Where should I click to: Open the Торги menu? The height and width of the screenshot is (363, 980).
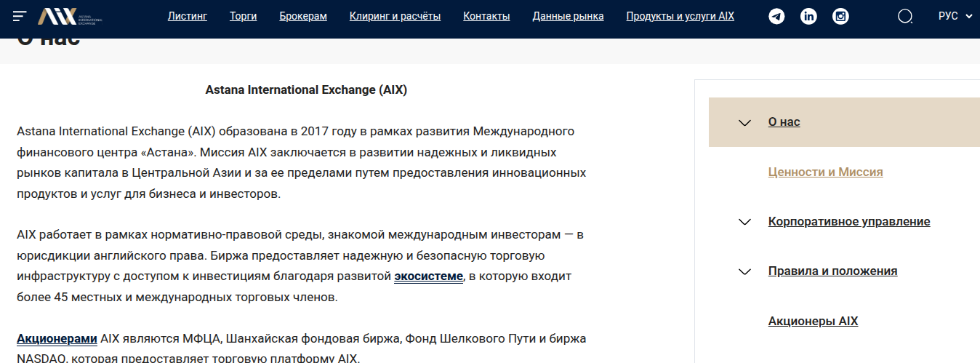(x=244, y=16)
